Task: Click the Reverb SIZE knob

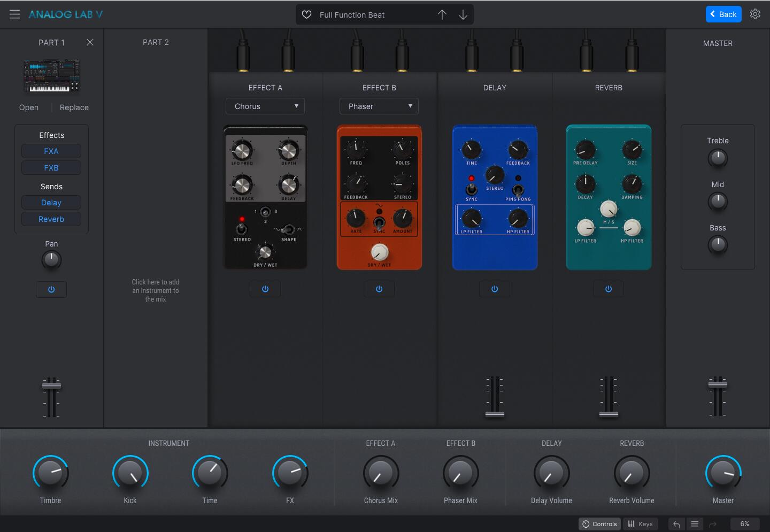Action: (x=632, y=150)
